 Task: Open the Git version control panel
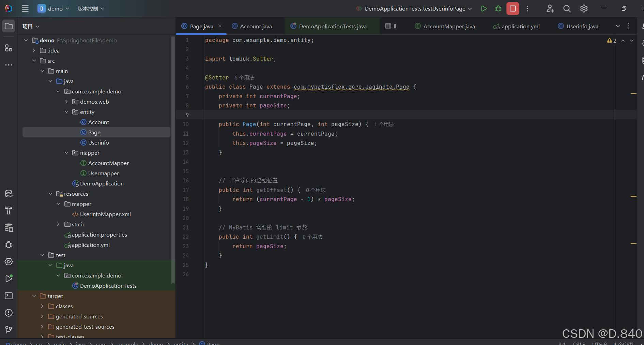pos(9,330)
